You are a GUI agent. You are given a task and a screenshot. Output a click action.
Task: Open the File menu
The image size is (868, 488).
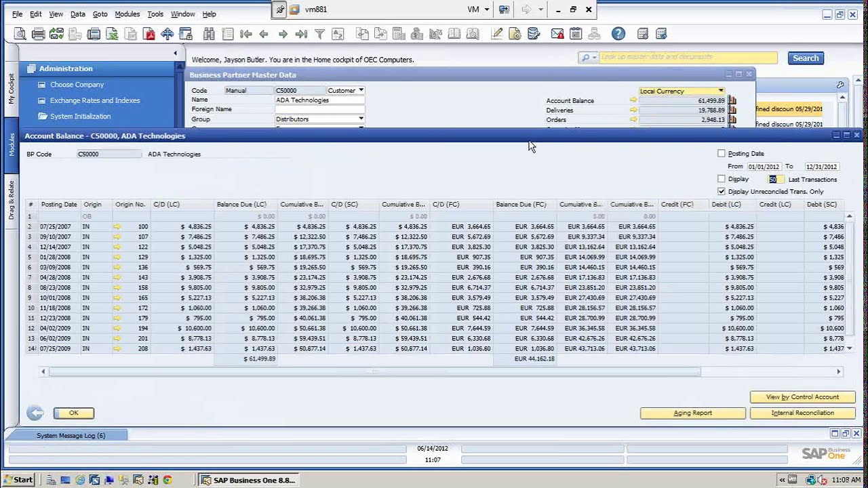click(x=17, y=14)
